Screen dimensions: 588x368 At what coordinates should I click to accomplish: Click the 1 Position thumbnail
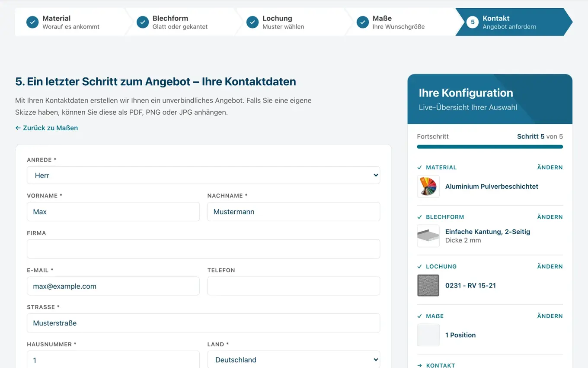point(428,335)
